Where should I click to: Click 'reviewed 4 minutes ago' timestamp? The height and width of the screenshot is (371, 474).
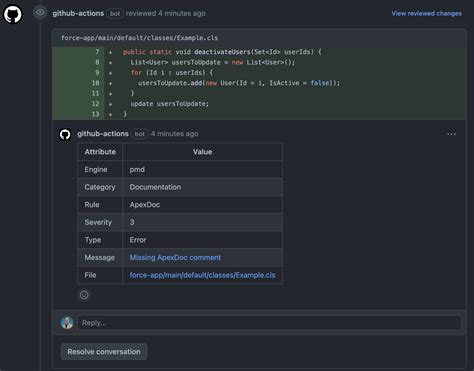click(166, 13)
